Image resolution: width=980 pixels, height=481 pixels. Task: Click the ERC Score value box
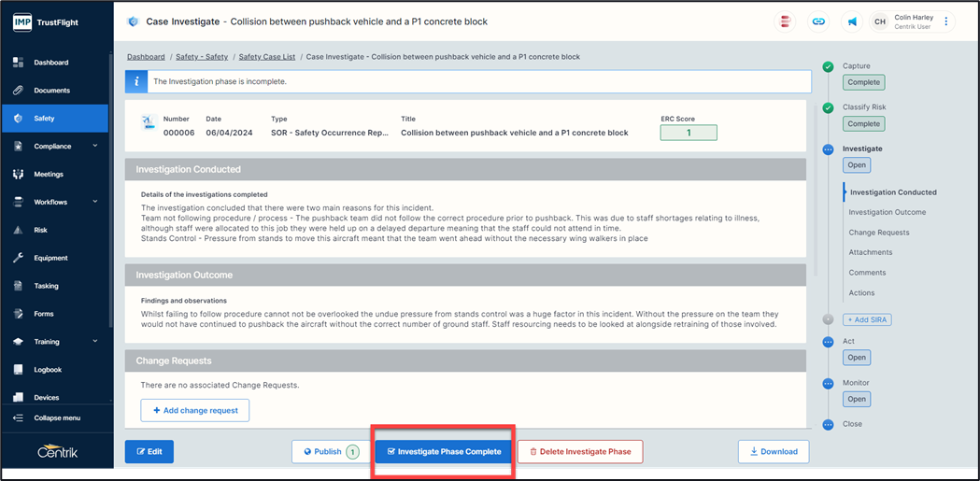coord(688,133)
